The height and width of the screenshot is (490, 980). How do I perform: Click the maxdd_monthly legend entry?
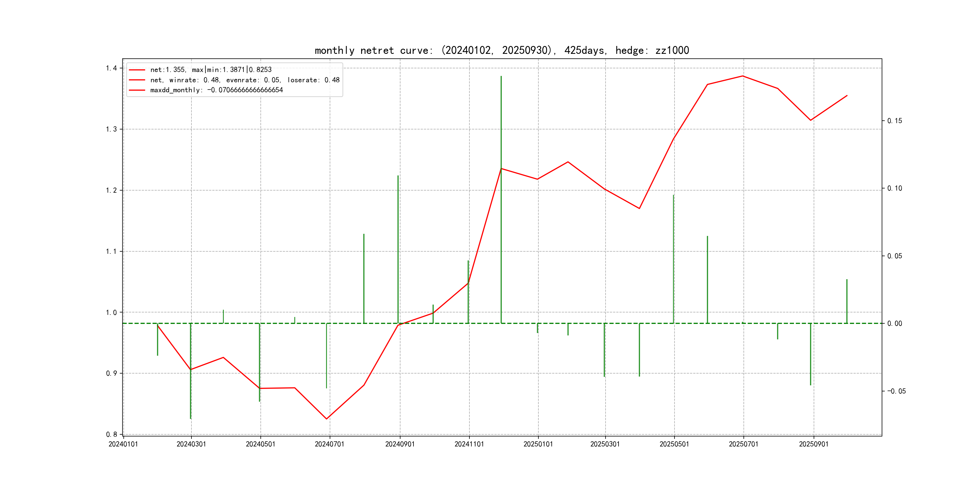pyautogui.click(x=217, y=90)
